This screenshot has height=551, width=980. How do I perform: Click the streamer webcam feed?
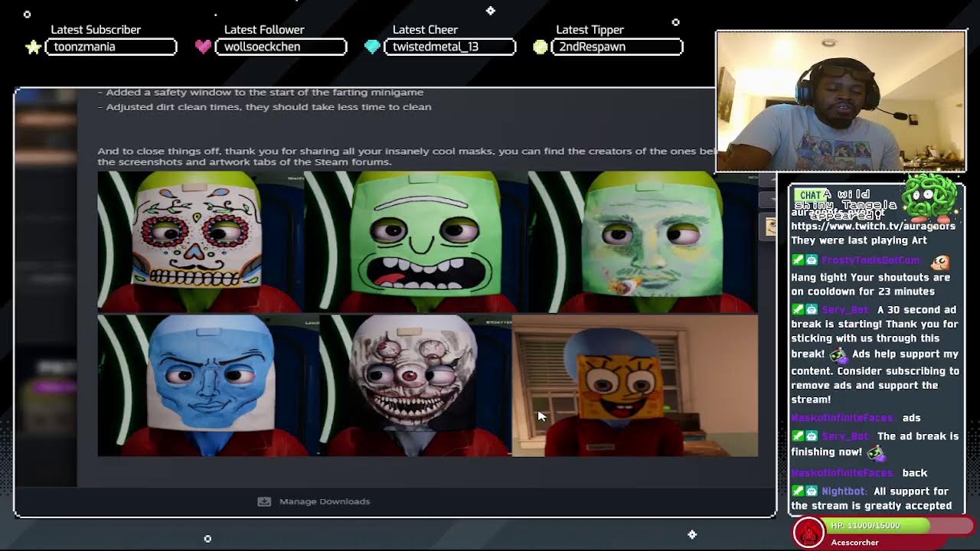click(x=841, y=101)
